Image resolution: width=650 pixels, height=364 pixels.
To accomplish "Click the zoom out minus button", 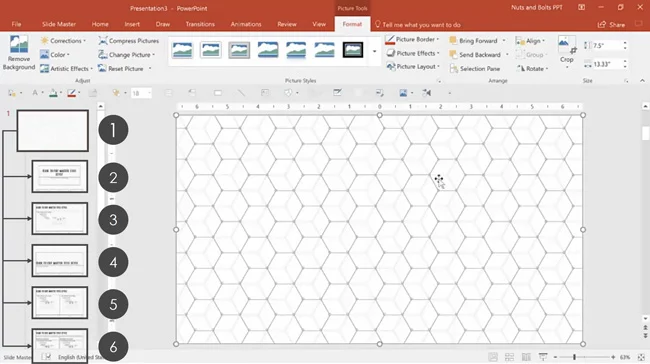I will pos(555,357).
